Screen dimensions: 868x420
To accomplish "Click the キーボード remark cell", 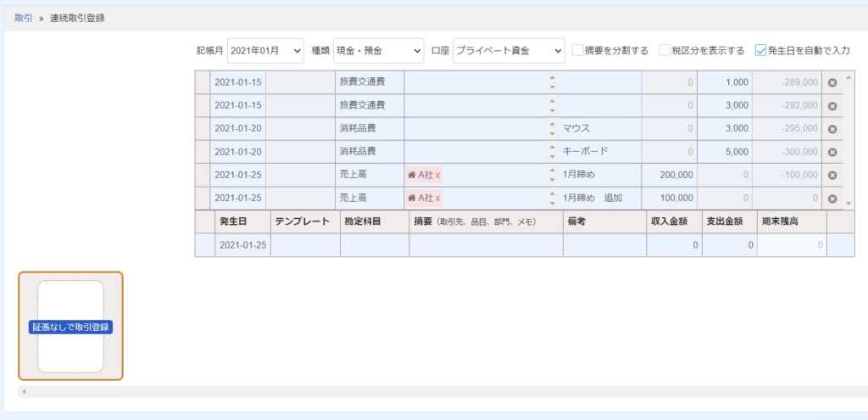I will coord(600,151).
